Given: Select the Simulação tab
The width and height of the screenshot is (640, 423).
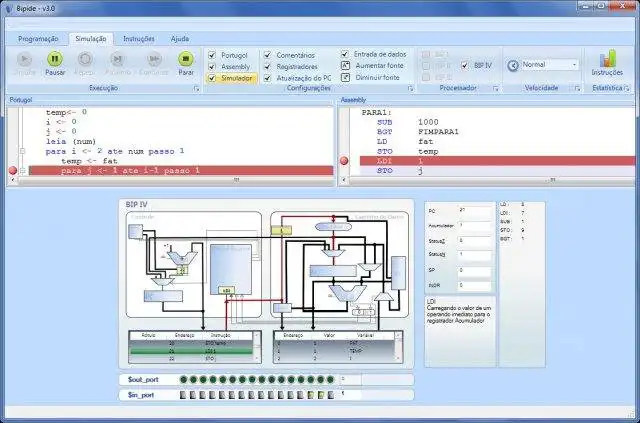Looking at the screenshot, I should click(x=91, y=39).
